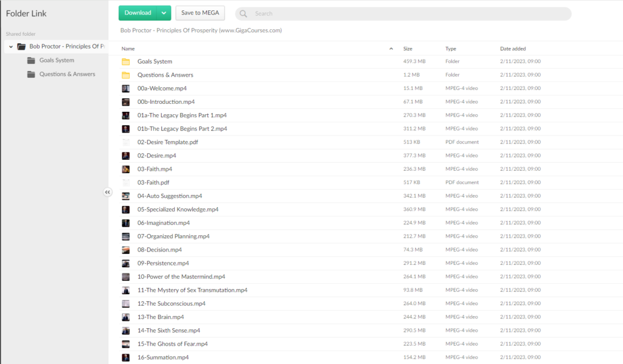
Task: Select the 08-Decision.mp4 video thumbnail
Action: tap(126, 250)
